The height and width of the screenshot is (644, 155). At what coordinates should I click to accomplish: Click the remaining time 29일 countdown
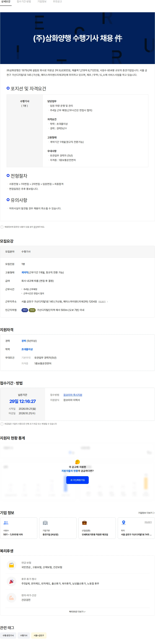coord(22,401)
